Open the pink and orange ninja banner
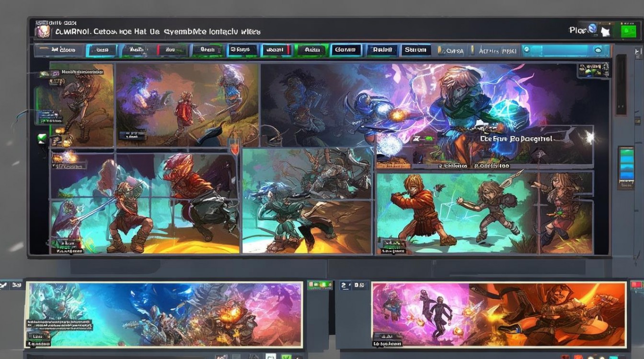This screenshot has width=644, height=359. click(499, 314)
